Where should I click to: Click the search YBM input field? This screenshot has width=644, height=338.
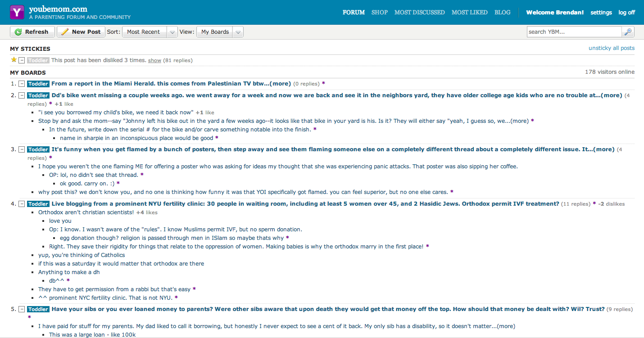point(574,32)
